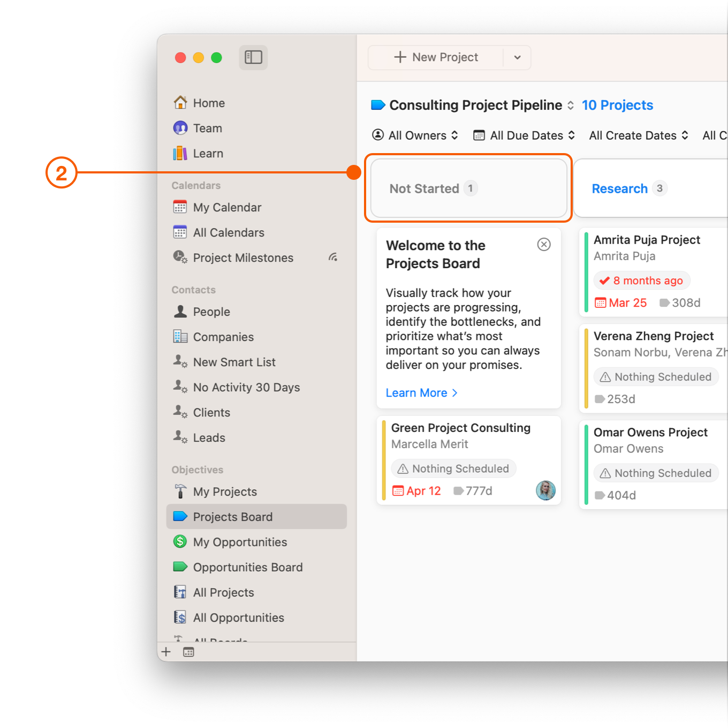Click the Learn More link
The height and width of the screenshot is (728, 728).
(422, 393)
